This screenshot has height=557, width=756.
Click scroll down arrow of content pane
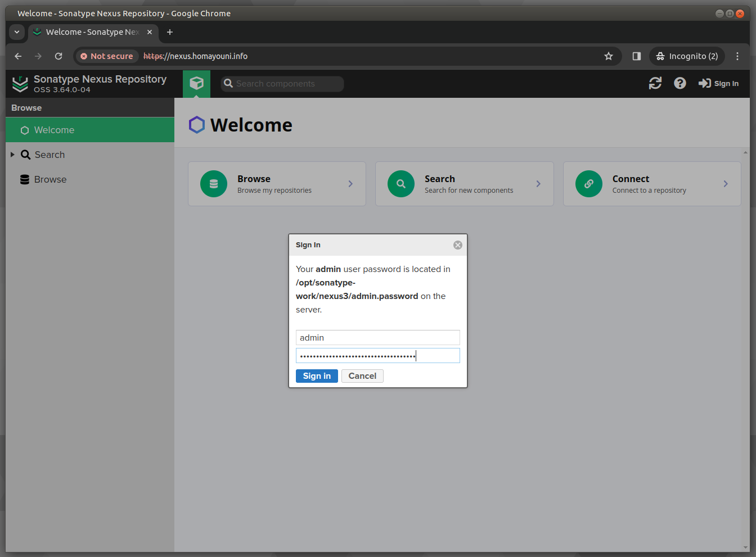point(746,547)
